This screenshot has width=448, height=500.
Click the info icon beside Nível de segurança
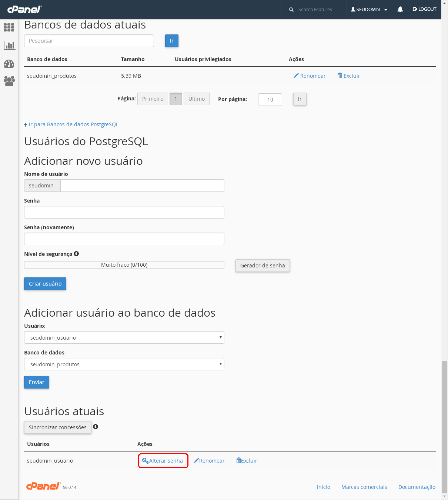[x=76, y=254]
